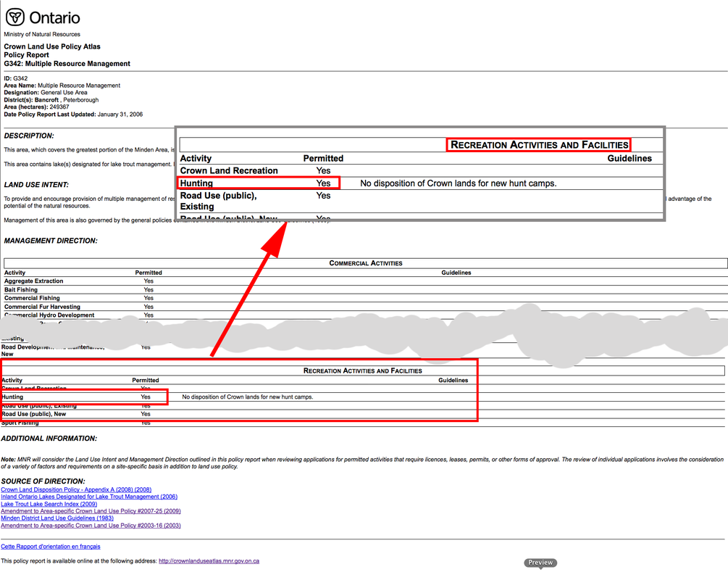This screenshot has width=728, height=580.
Task: Click the SOURCE OF DIRECTION: heading
Action: [43, 481]
